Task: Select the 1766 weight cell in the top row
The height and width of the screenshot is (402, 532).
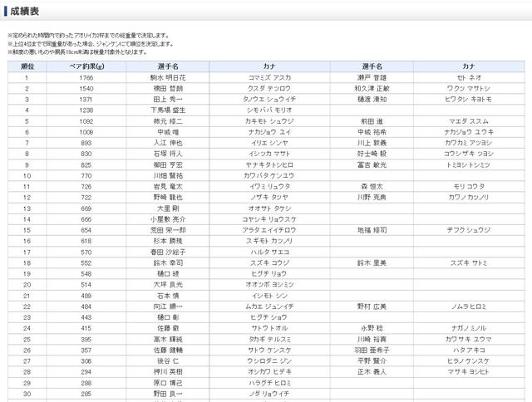Action: point(86,76)
